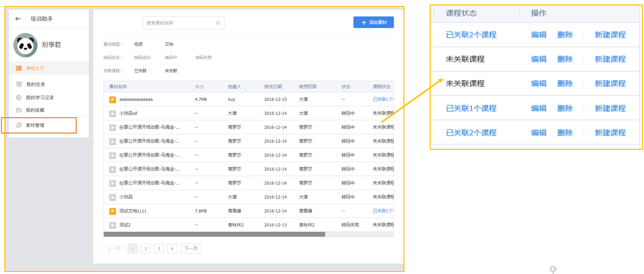Go to page 2 in pagination

pyautogui.click(x=146, y=249)
